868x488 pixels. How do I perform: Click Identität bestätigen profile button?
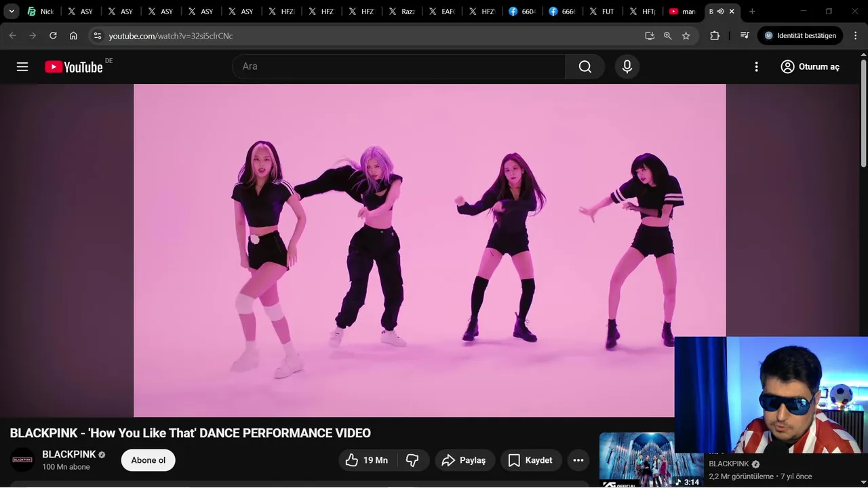click(800, 35)
